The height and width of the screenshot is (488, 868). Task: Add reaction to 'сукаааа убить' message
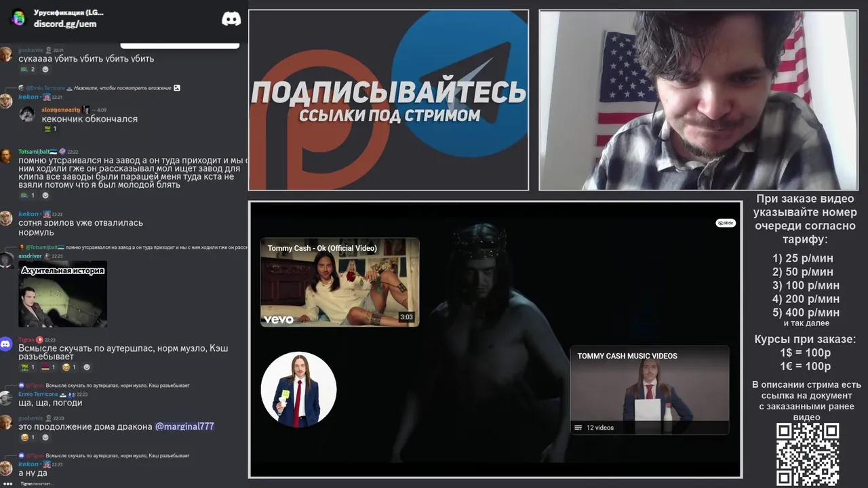tap(45, 69)
